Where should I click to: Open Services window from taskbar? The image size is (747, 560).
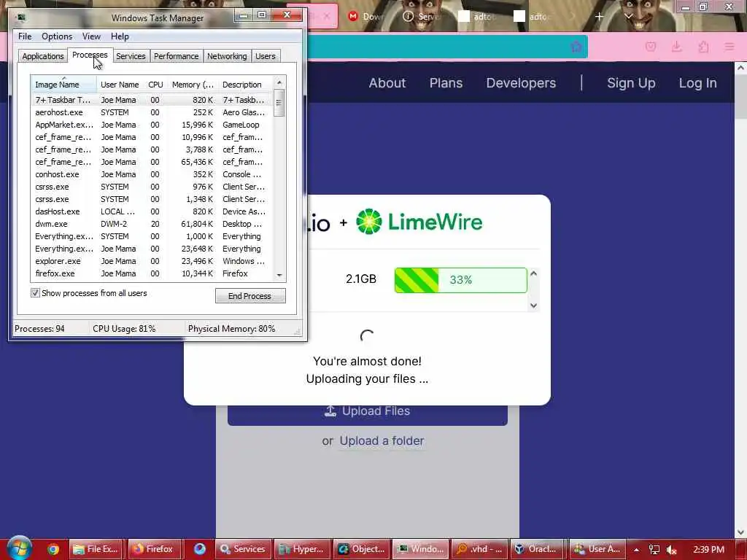pyautogui.click(x=244, y=549)
